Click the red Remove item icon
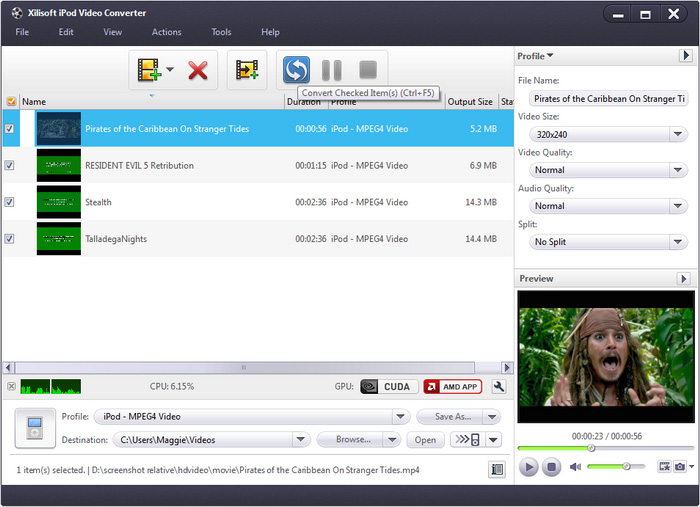 tap(198, 70)
